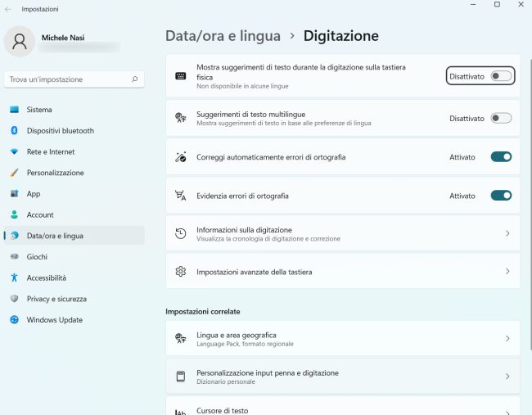Click the Giochi controller icon
Viewport: 532px width, 415px height.
(14, 256)
